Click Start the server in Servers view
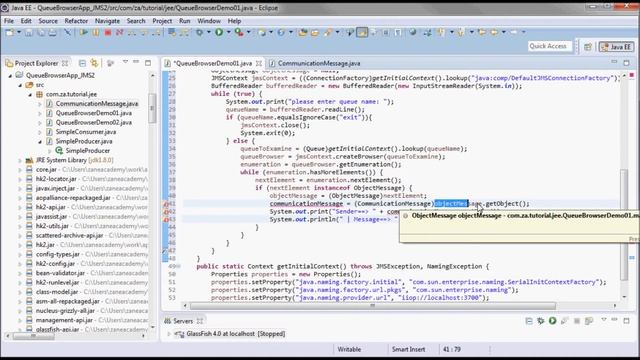 tap(553, 321)
